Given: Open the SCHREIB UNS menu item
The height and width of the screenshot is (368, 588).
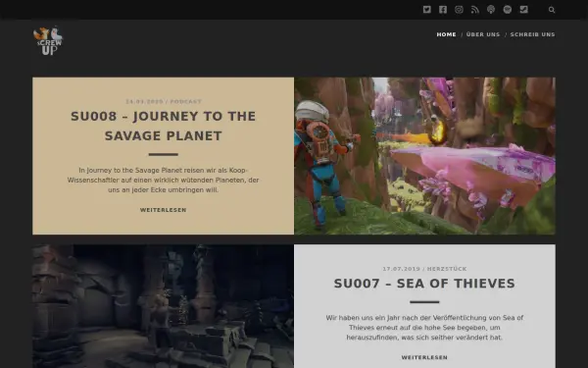Looking at the screenshot, I should pyautogui.click(x=532, y=34).
